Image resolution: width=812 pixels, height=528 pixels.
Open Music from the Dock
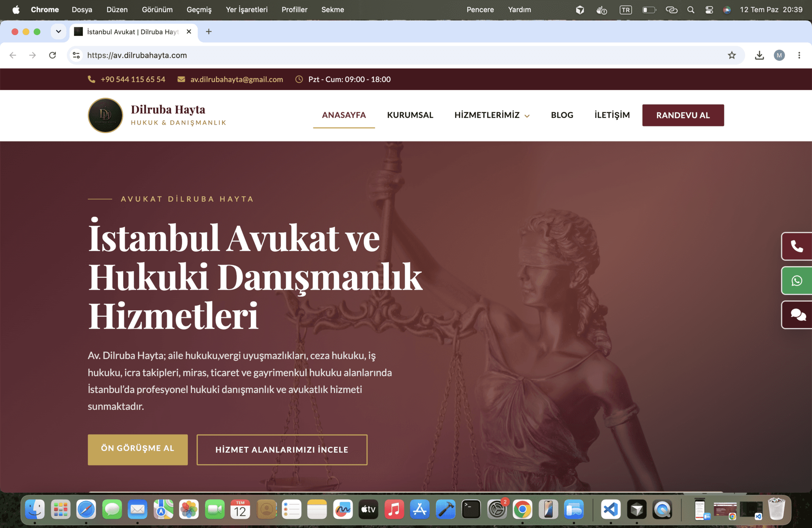(x=394, y=509)
